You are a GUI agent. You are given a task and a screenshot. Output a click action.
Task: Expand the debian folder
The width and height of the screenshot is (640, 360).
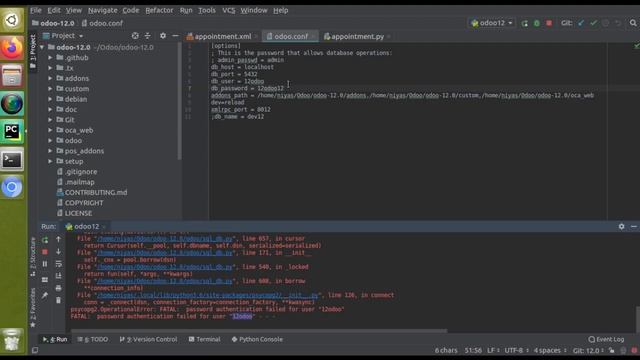(x=50, y=99)
